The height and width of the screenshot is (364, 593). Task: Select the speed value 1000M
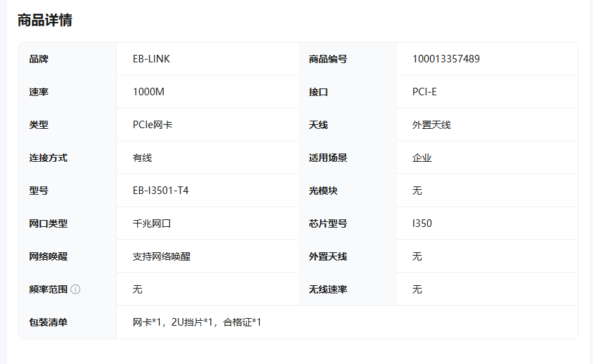pyautogui.click(x=149, y=92)
